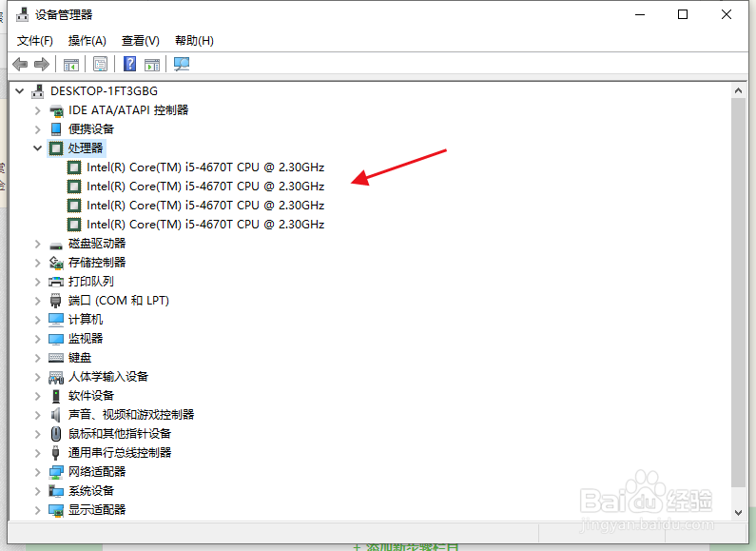Click the 鼠标和其他指针设备 mouse icon
The height and width of the screenshot is (551, 756).
(56, 434)
